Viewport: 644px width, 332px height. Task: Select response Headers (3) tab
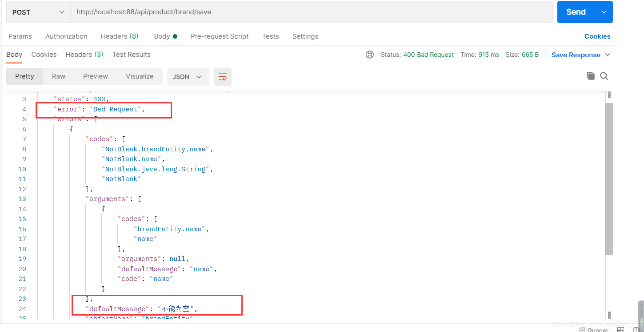(x=84, y=55)
